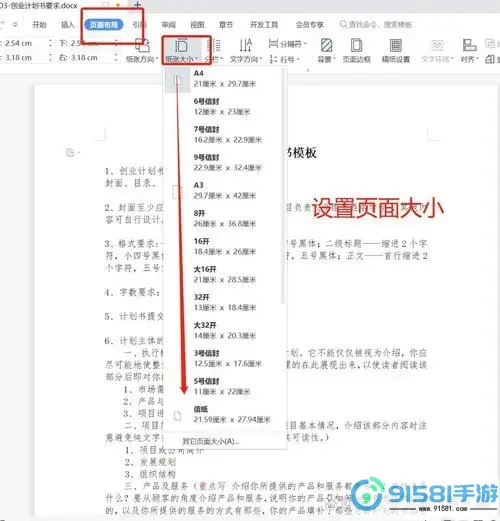The image size is (500, 521).
Task: Open the 对齐 align dropdown
Action: point(469,51)
